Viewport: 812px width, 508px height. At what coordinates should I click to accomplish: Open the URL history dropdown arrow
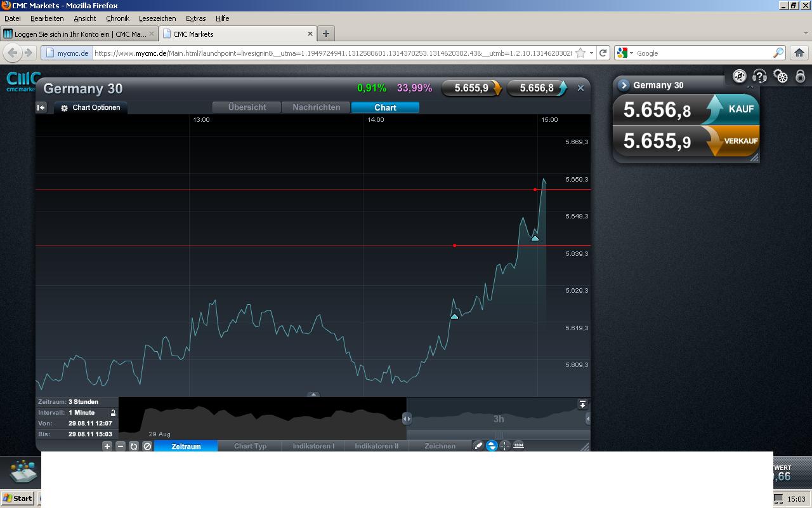(x=591, y=53)
